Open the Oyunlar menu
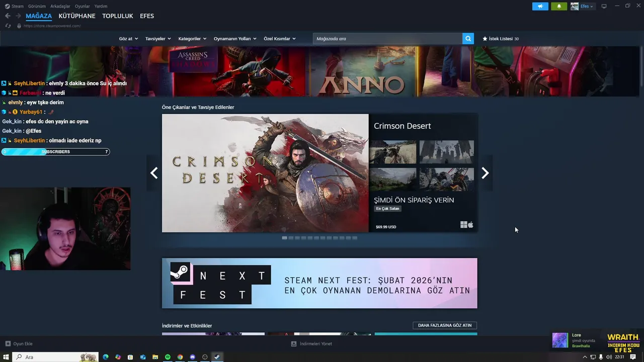The height and width of the screenshot is (362, 644). pyautogui.click(x=82, y=6)
